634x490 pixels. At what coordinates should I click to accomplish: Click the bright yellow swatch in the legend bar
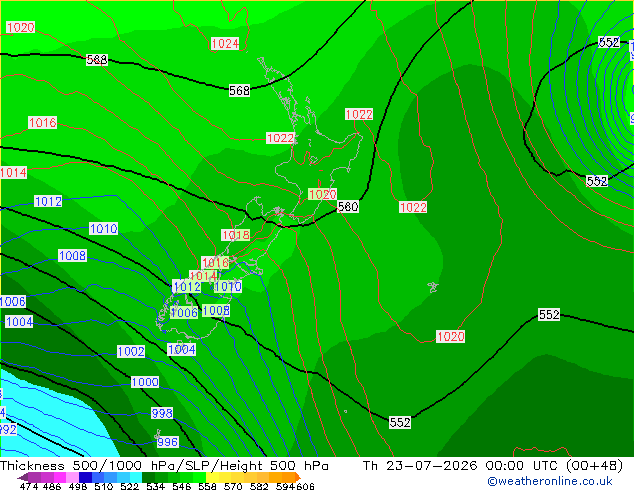(212, 477)
